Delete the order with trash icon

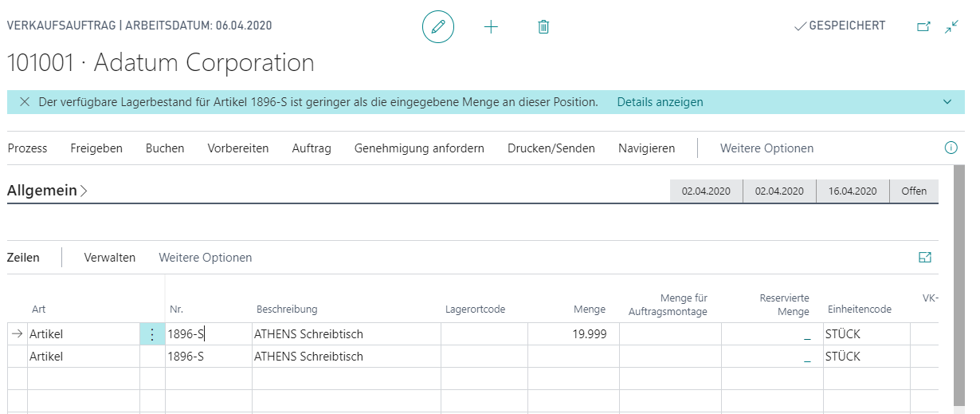(543, 26)
